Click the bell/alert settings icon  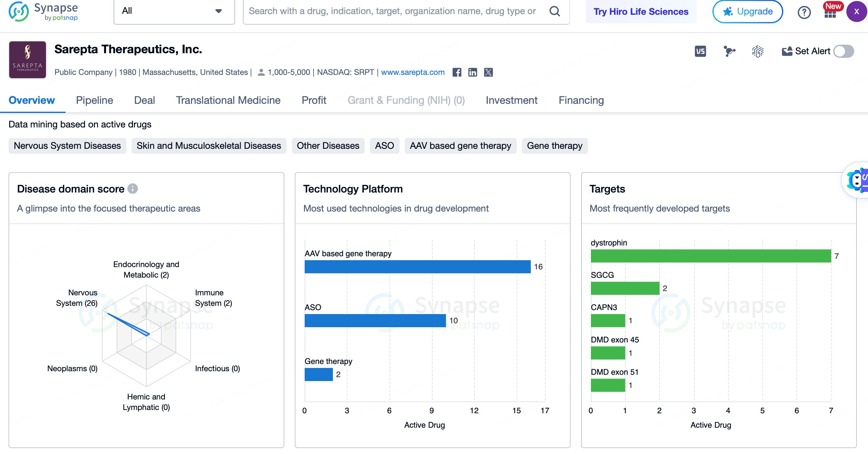click(x=787, y=51)
